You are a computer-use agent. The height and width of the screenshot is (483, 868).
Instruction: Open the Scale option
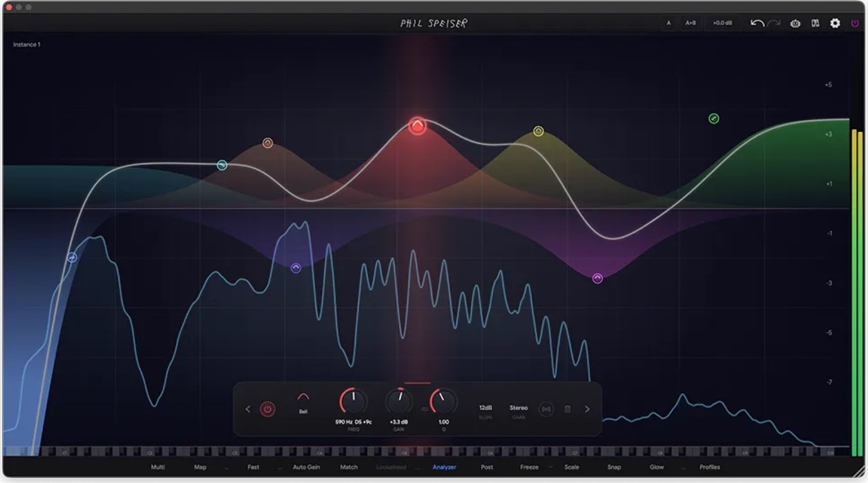571,467
